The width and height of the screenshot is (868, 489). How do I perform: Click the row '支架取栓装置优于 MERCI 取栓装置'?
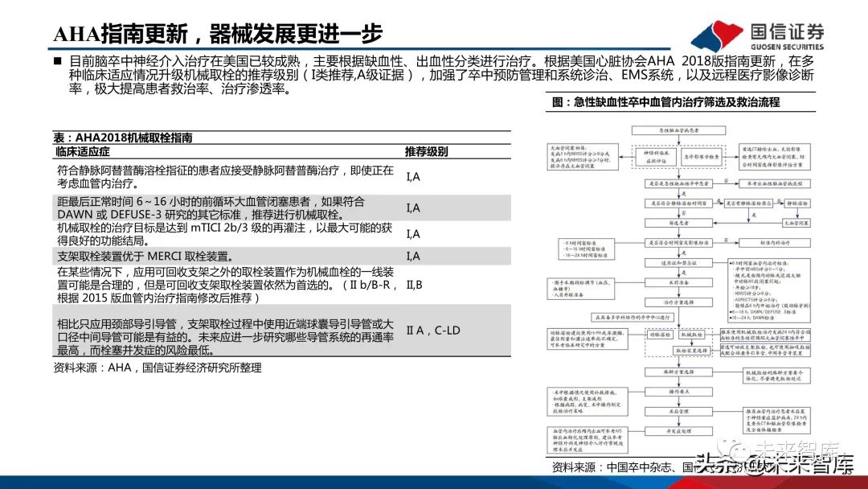[281, 256]
